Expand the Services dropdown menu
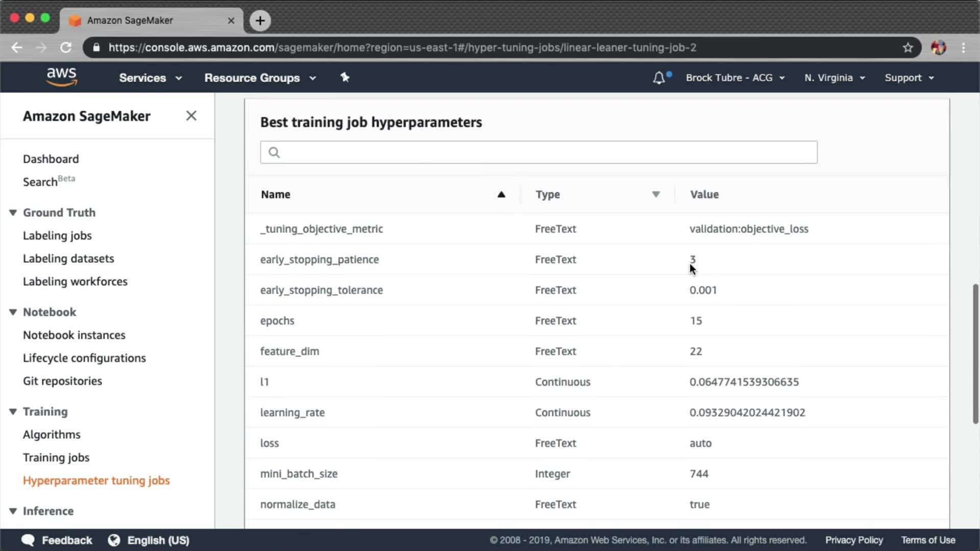 [x=150, y=78]
